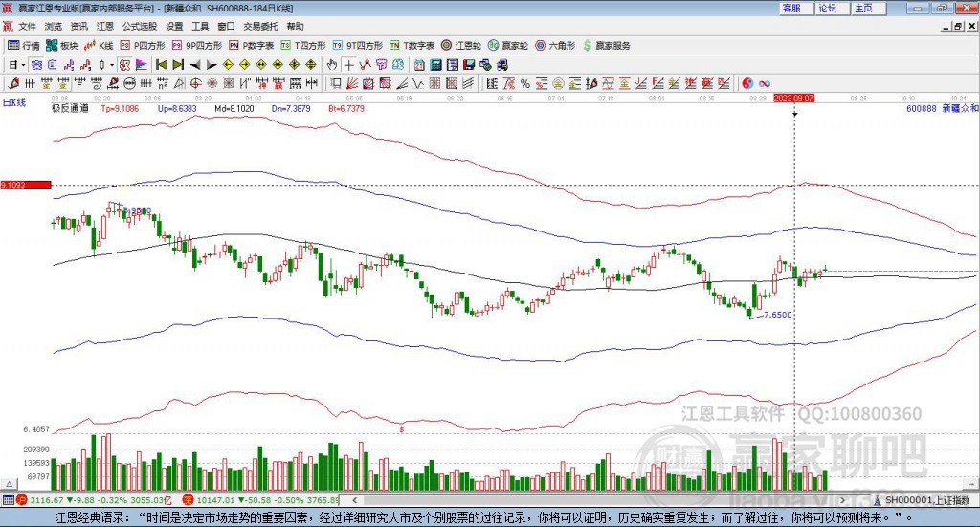Move chart right with black right arrow
This screenshot has width=980, height=527.
coord(212,64)
